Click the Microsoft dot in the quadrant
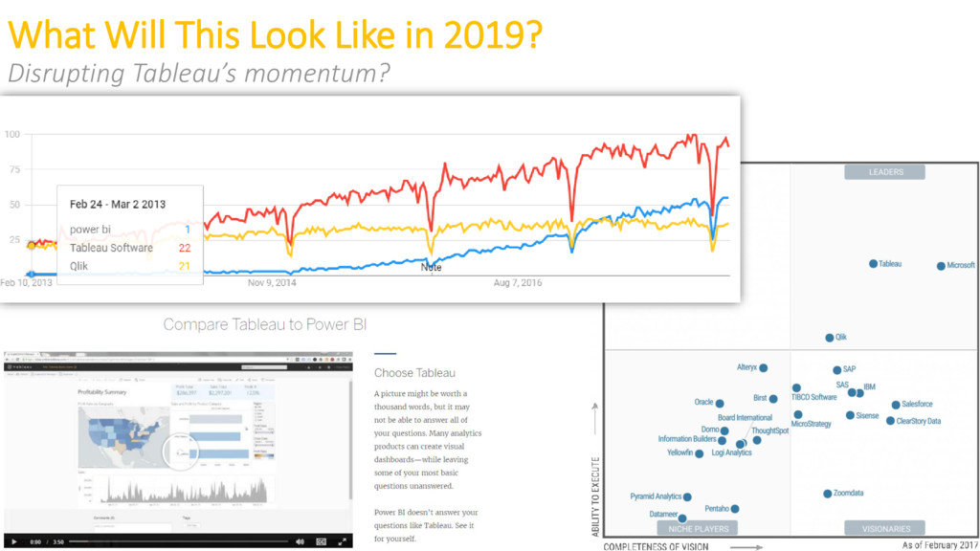 [x=941, y=266]
